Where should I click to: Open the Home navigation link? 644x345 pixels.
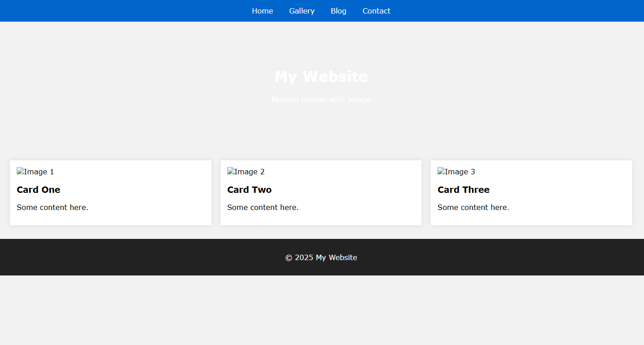pos(262,11)
